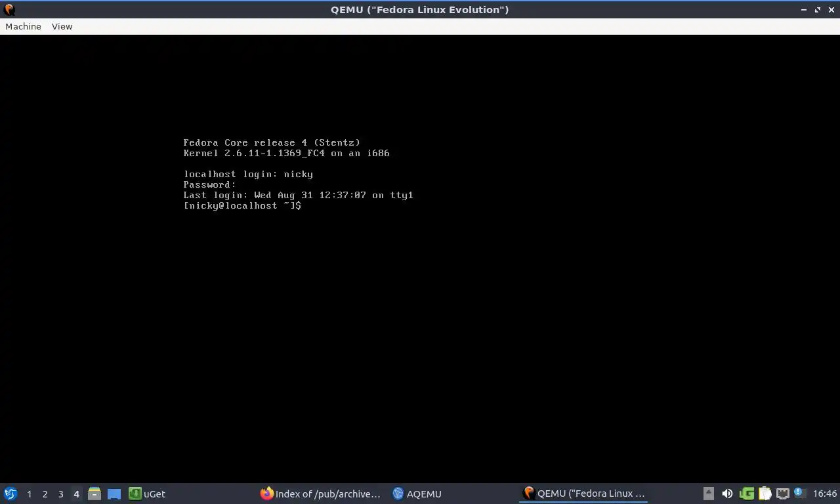Click the removable media eject tray icon
Screen dimensions: 840x504
click(x=708, y=493)
